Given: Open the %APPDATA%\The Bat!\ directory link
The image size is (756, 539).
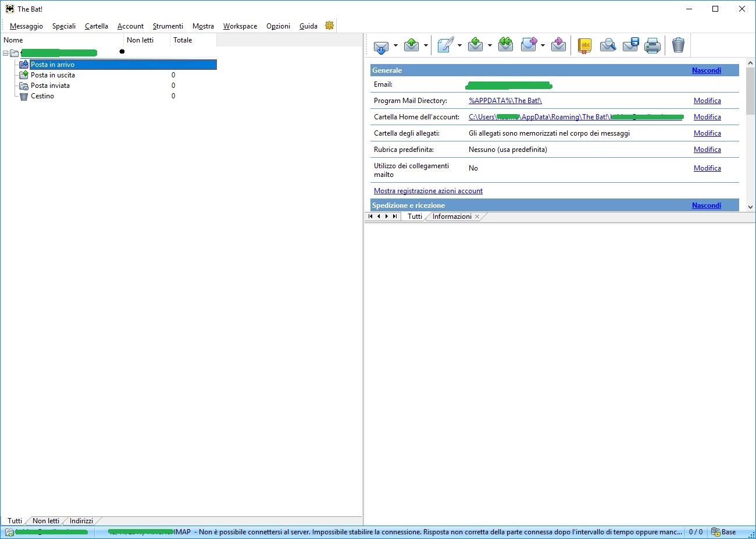Looking at the screenshot, I should click(505, 101).
